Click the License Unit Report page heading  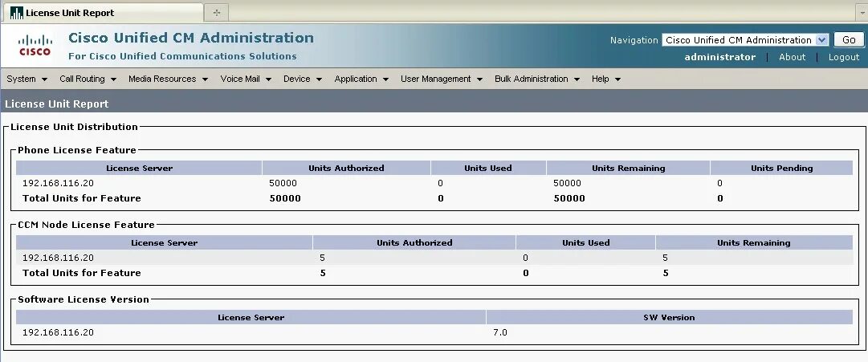tap(56, 104)
